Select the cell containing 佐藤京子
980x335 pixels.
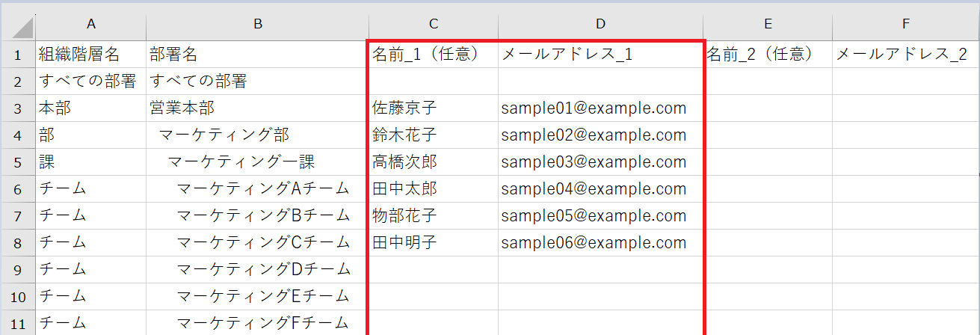click(x=434, y=108)
